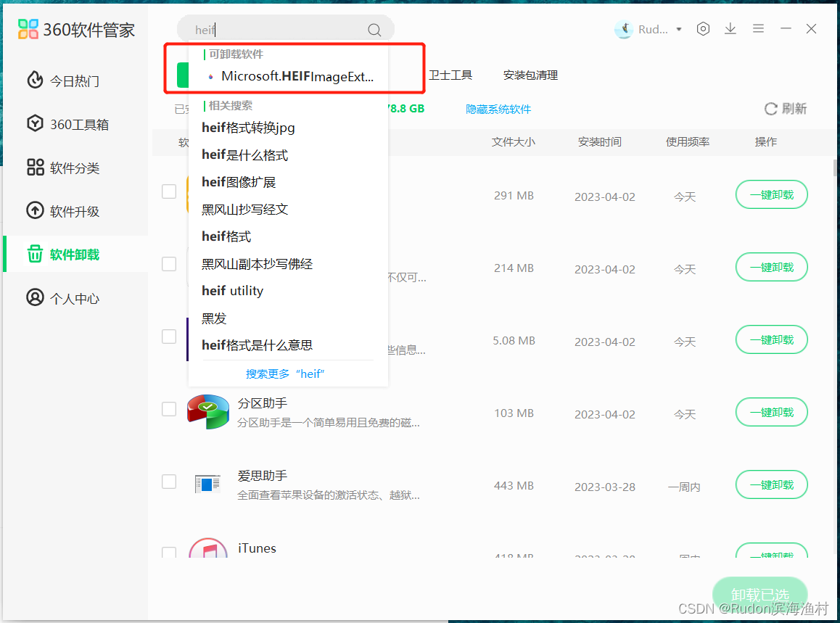
Task: Open the 今日热门 sidebar section
Action: pyautogui.click(x=75, y=81)
